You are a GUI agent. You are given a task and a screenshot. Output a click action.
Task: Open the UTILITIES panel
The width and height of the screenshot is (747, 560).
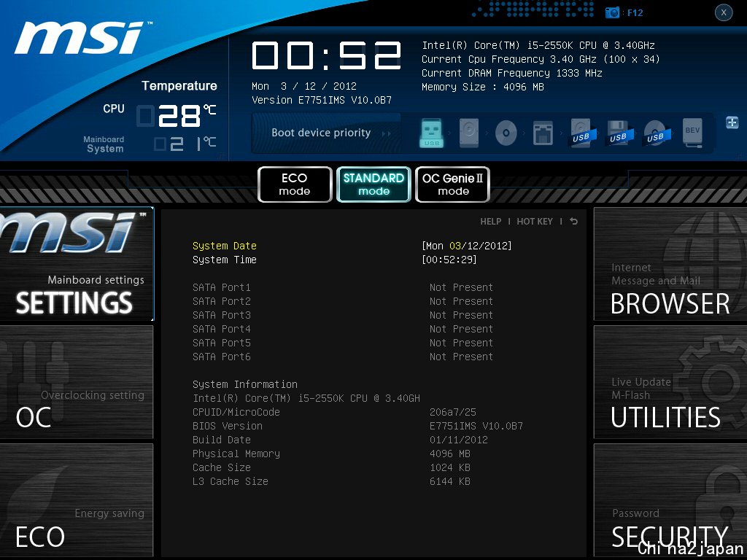click(x=670, y=382)
